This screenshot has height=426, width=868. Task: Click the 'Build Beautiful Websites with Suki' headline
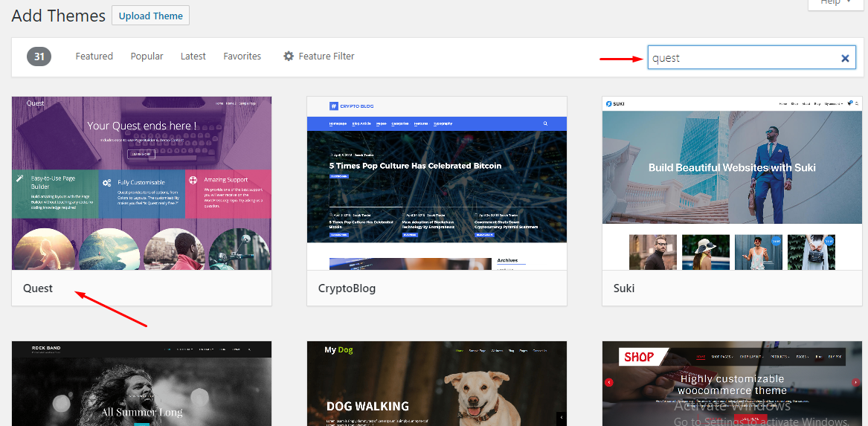coord(733,167)
